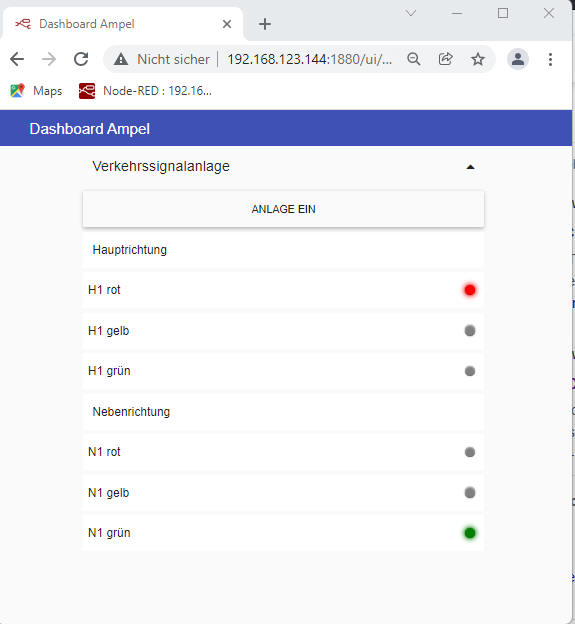Viewport: 575px width, 624px height.
Task: Open the Chrome three-dot menu
Action: 550,59
